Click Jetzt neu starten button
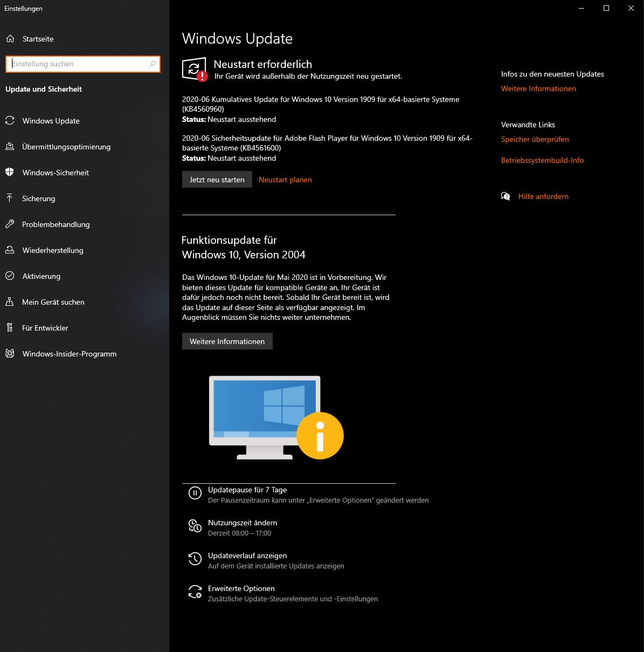Screen dimensions: 644x652 (x=217, y=180)
